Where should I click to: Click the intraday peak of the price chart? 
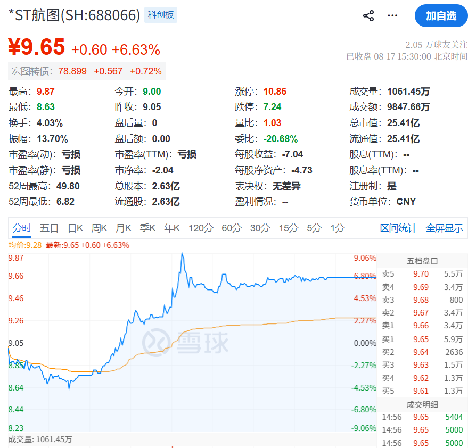[182, 253]
